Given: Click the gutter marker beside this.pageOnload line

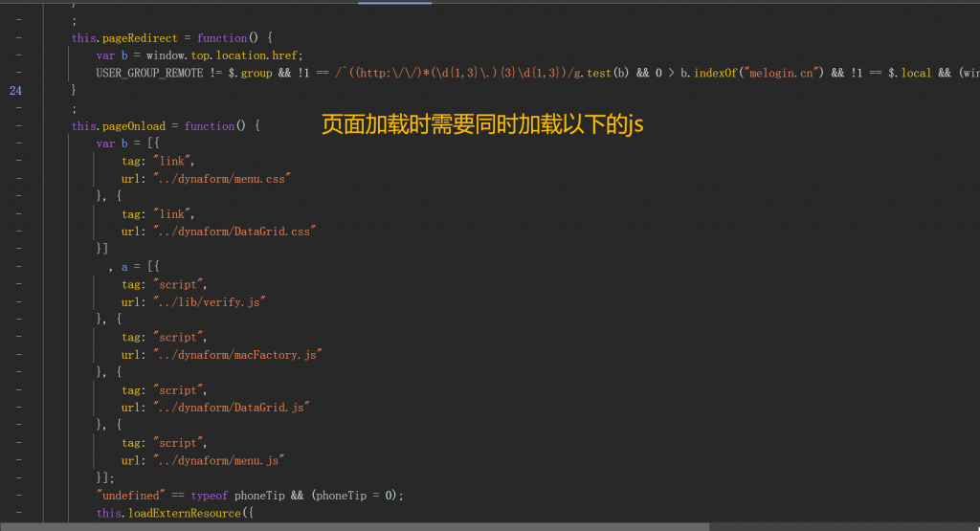Looking at the screenshot, I should (x=19, y=126).
